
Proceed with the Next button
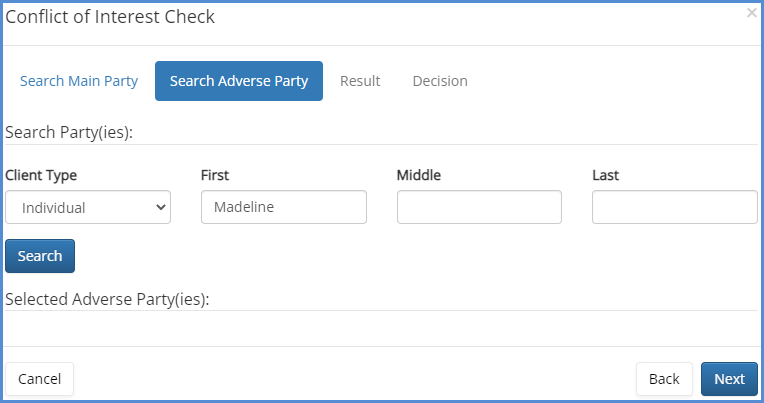coord(729,379)
